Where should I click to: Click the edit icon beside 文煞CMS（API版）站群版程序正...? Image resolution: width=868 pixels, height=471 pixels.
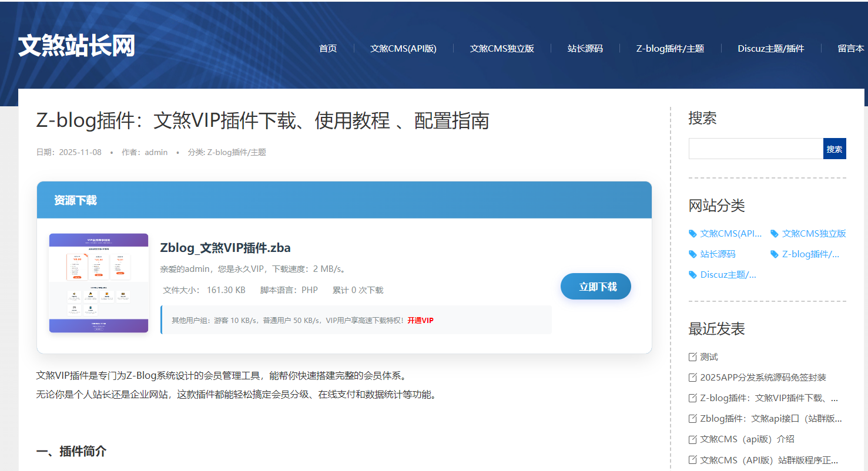click(x=692, y=460)
